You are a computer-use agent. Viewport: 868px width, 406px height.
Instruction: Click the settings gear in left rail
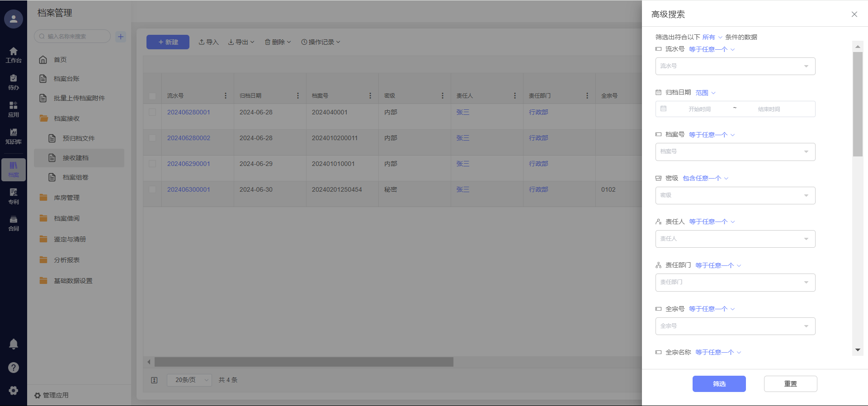coord(14,391)
